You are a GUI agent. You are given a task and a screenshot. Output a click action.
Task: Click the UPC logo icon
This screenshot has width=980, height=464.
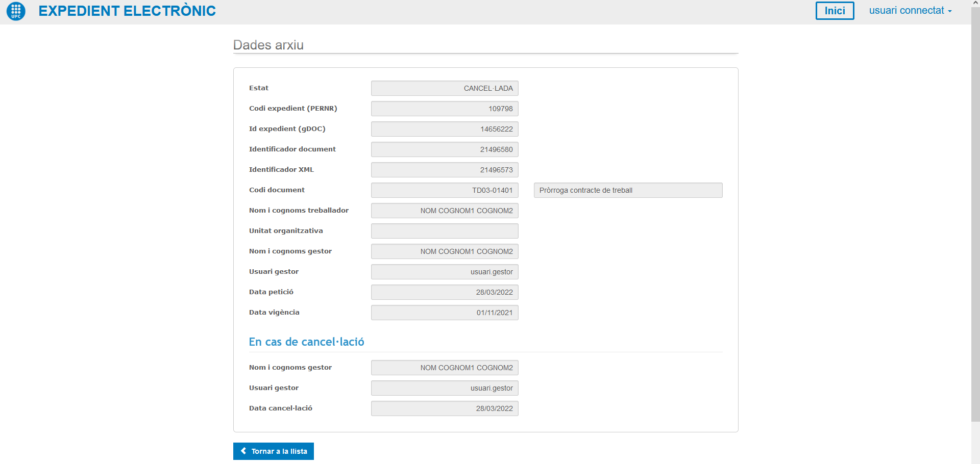point(16,11)
